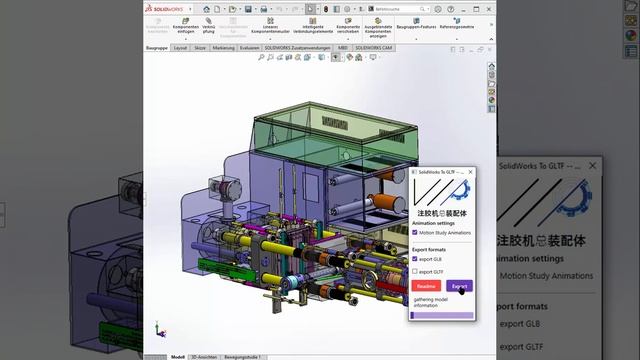Click the export progress bar in GLTF dialog

coord(442,316)
